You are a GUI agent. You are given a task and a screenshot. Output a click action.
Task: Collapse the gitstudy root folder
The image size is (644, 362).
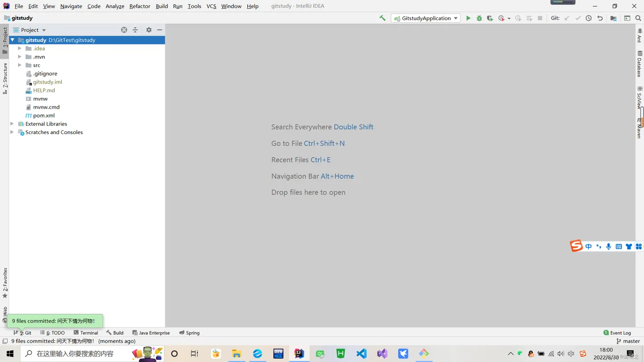12,40
